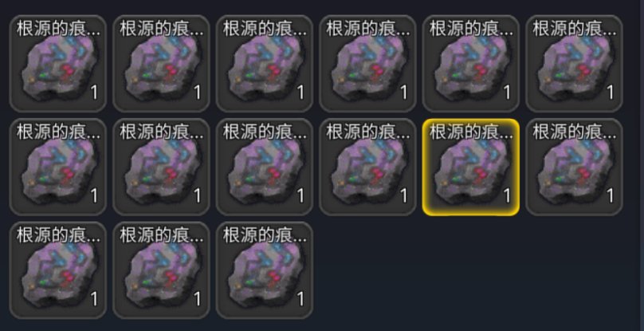The image size is (644, 331).
Task: Click 根源的痕 item left of highlighted one
Action: tap(367, 167)
